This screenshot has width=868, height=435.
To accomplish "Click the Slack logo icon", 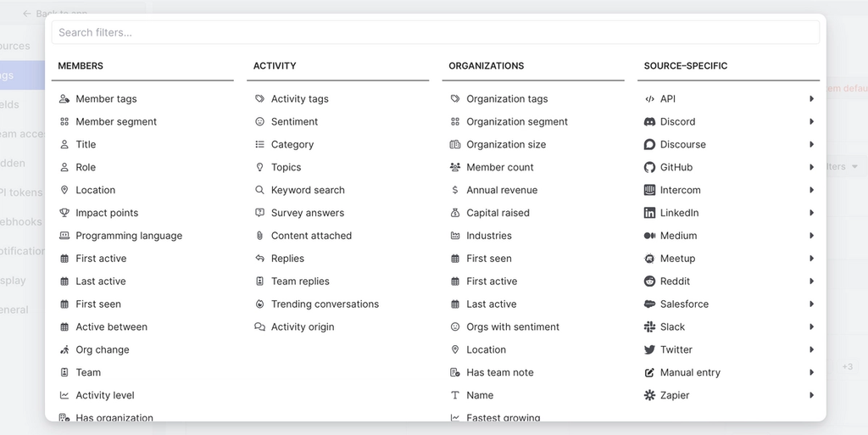I will point(649,327).
